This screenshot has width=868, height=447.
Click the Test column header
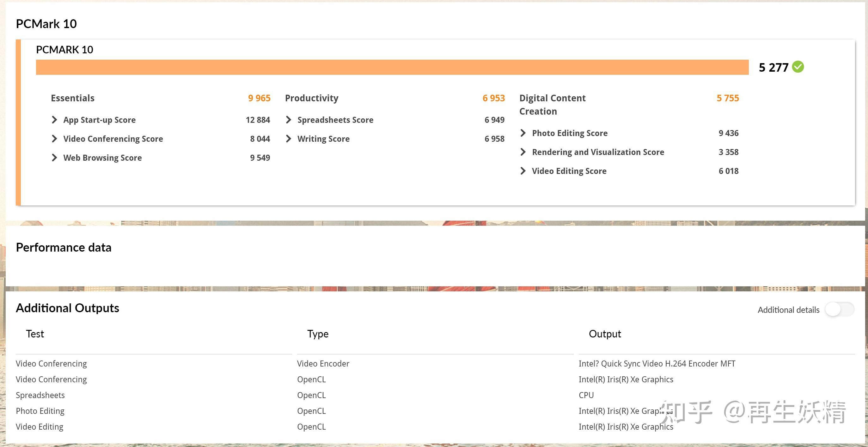pyautogui.click(x=35, y=334)
